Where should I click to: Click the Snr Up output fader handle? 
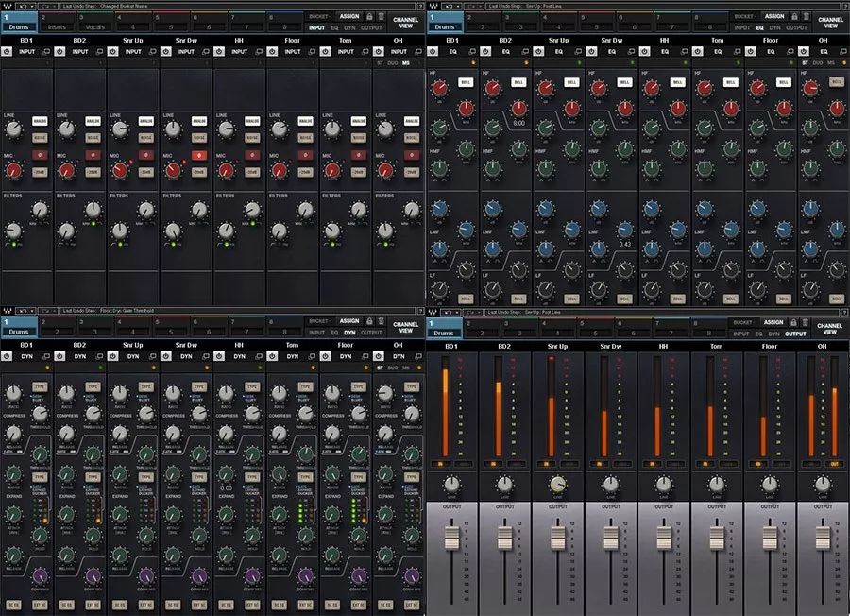coord(558,538)
